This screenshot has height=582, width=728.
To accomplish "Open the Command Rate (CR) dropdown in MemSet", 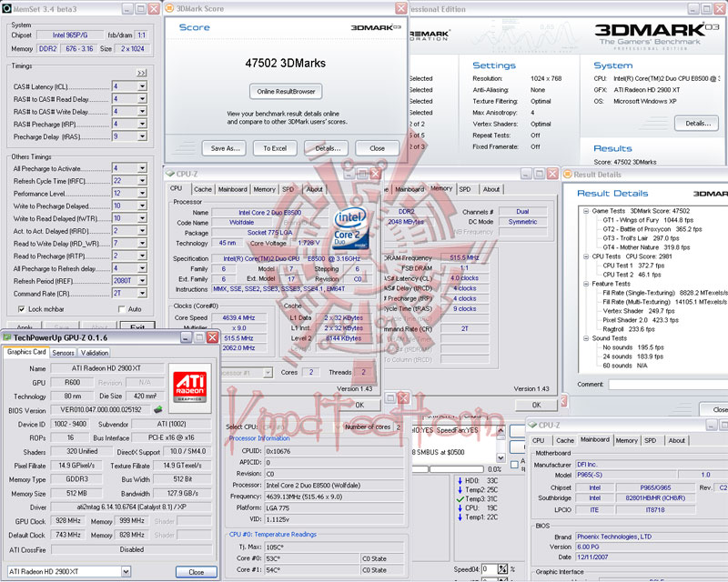I will pos(142,294).
